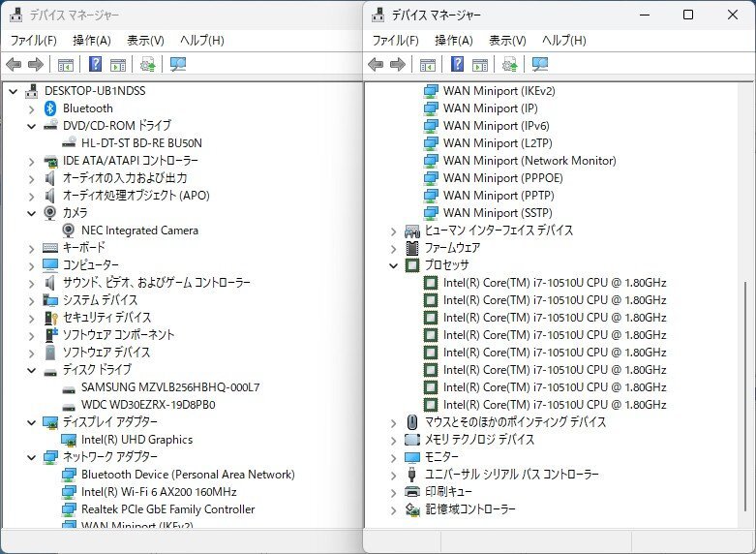This screenshot has height=554, width=756.
Task: Collapse the プロセッサ category
Action: 393,265
